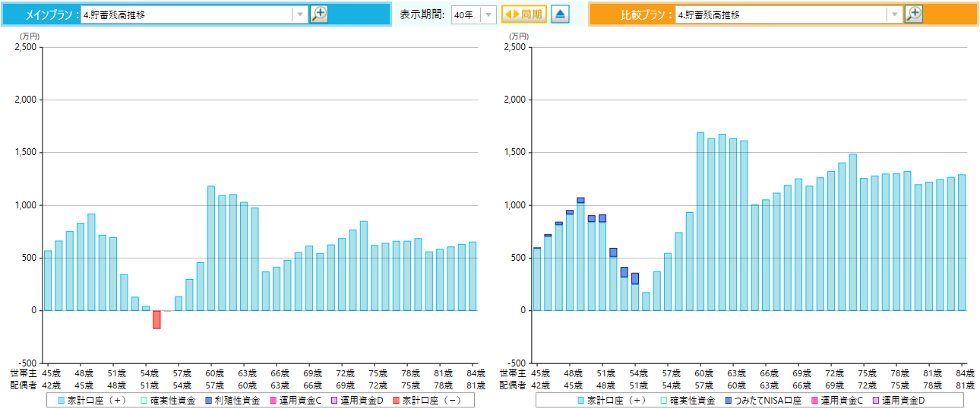This screenshot has height=409, width=980.
Task: Open the main plan 4.貯蓄残高推移 dropdown
Action: tap(300, 14)
